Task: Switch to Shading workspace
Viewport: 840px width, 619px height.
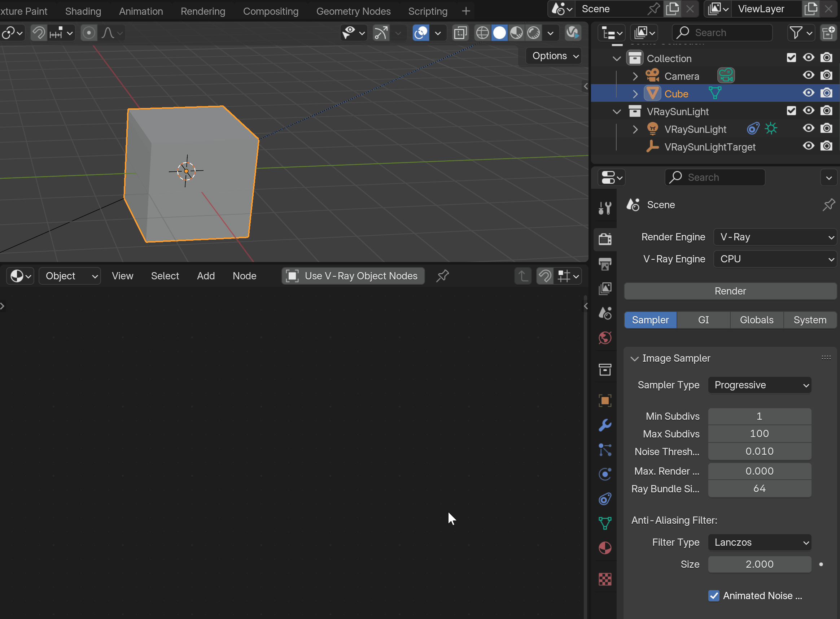Action: click(x=83, y=11)
